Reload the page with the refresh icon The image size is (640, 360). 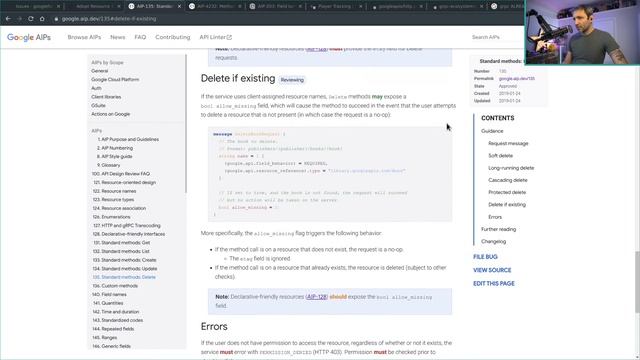pos(31,19)
